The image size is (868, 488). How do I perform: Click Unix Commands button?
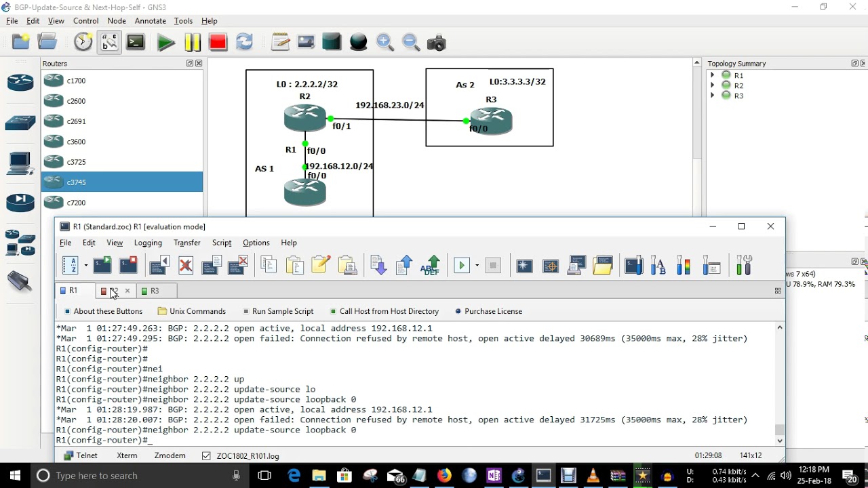tap(192, 311)
